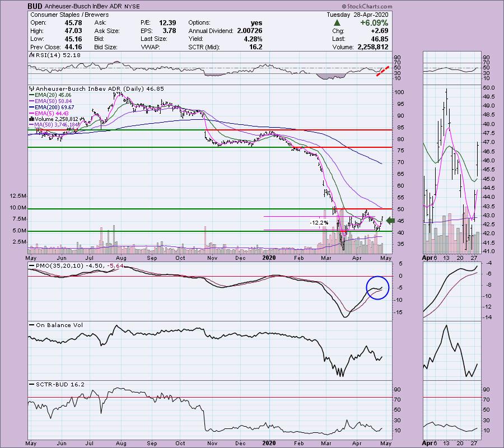Screen dimensions: 504x448
Task: Click the Chg value +2.69
Action: (380, 31)
